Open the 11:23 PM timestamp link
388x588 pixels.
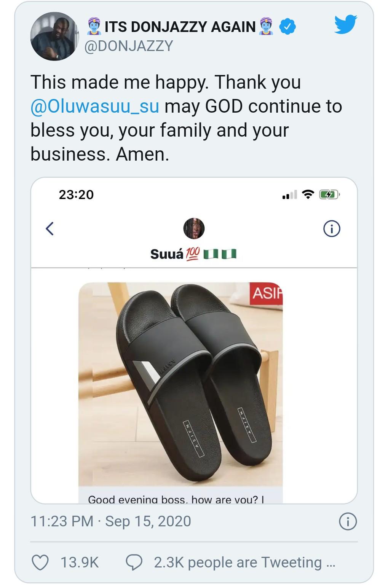62,521
